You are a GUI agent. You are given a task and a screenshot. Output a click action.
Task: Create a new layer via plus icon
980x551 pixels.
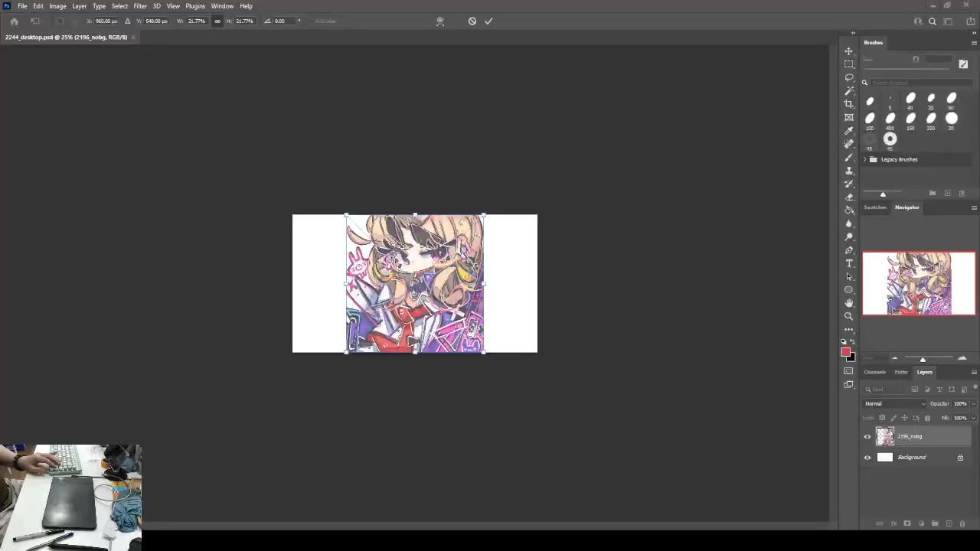click(x=949, y=523)
